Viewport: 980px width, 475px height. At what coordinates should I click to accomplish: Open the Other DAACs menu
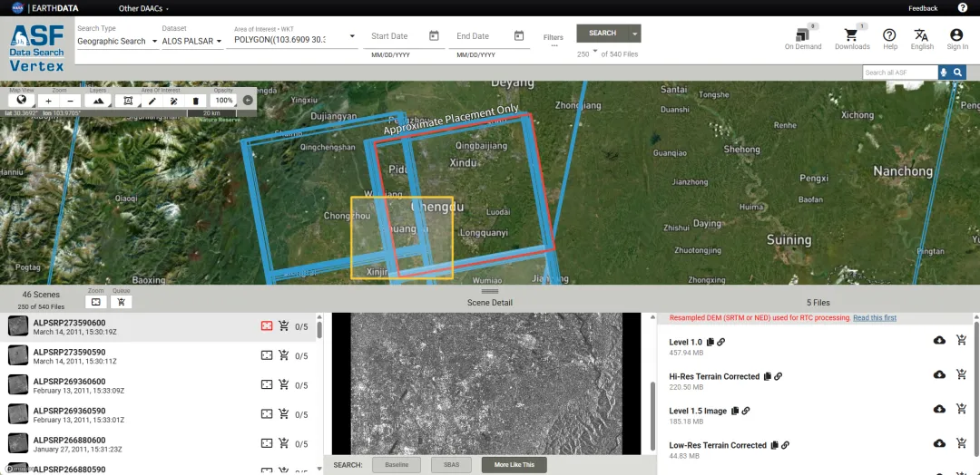click(143, 9)
